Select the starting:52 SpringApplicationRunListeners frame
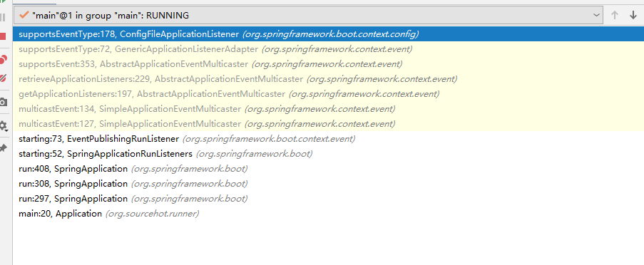The height and width of the screenshot is (265, 644). [x=328, y=154]
